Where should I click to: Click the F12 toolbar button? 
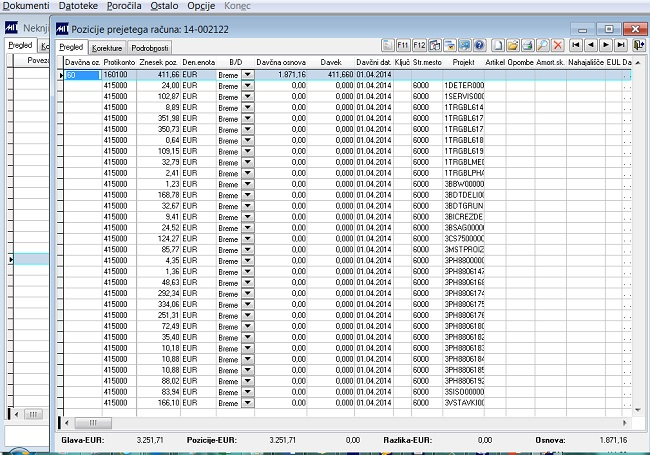419,45
